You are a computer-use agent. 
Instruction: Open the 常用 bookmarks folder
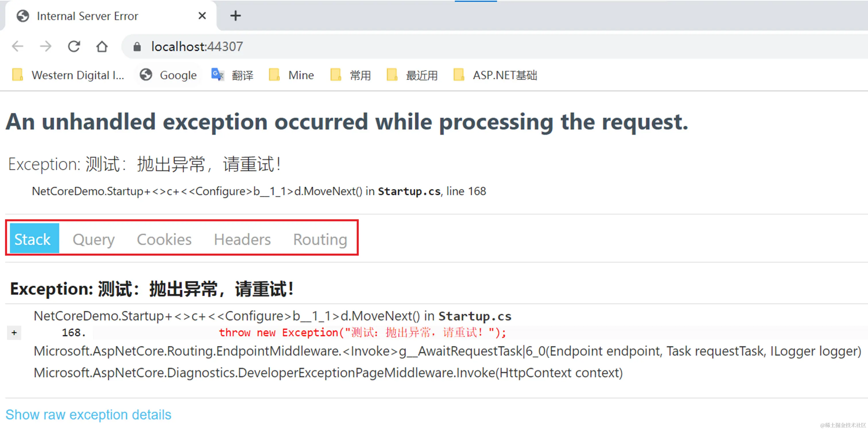coord(351,75)
